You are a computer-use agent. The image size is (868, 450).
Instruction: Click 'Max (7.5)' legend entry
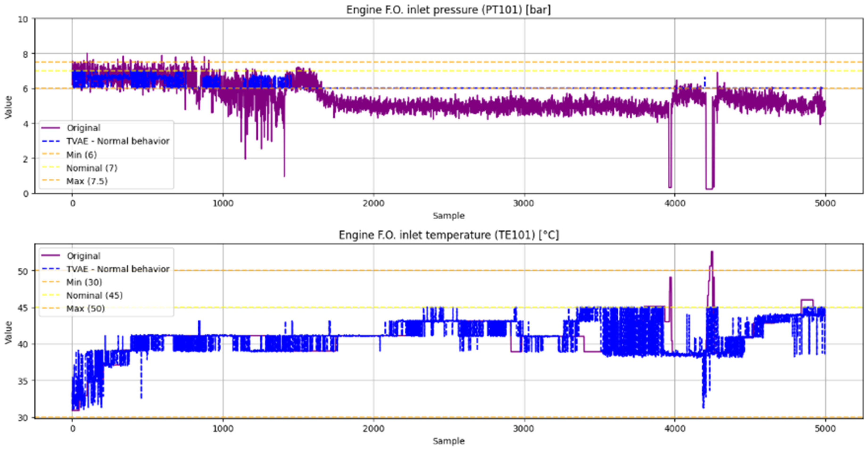[87, 181]
